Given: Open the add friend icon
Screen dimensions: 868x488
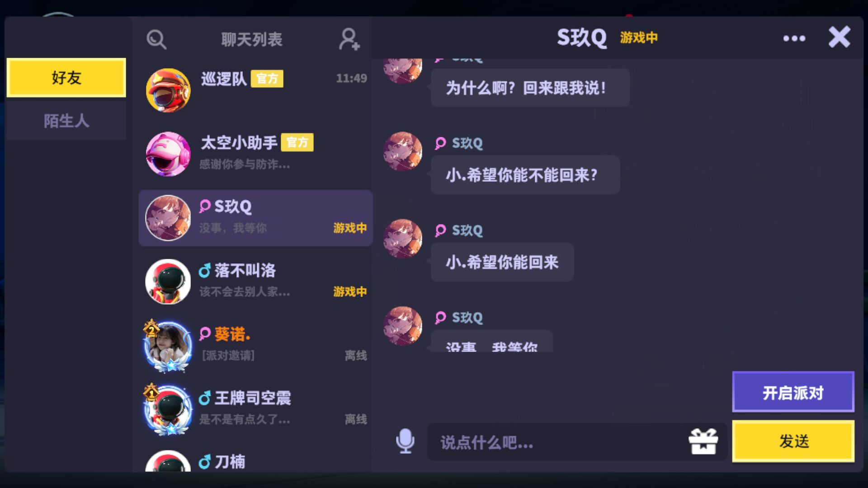Looking at the screenshot, I should (349, 39).
